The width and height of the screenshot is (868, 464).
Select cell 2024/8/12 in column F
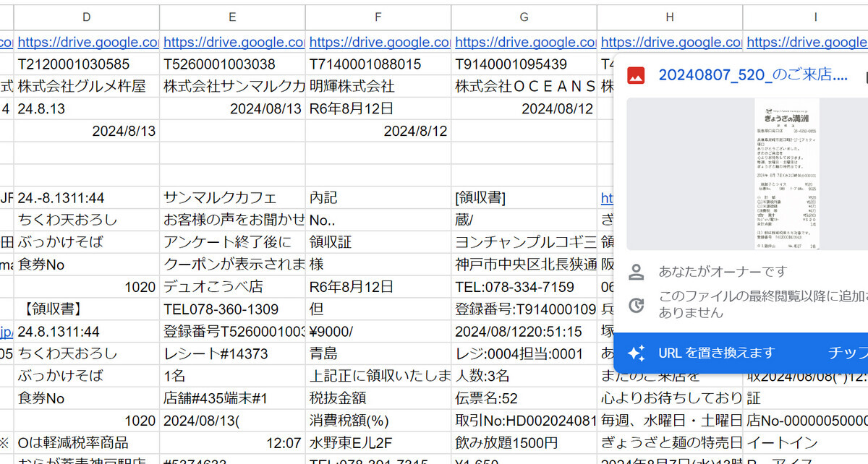378,131
